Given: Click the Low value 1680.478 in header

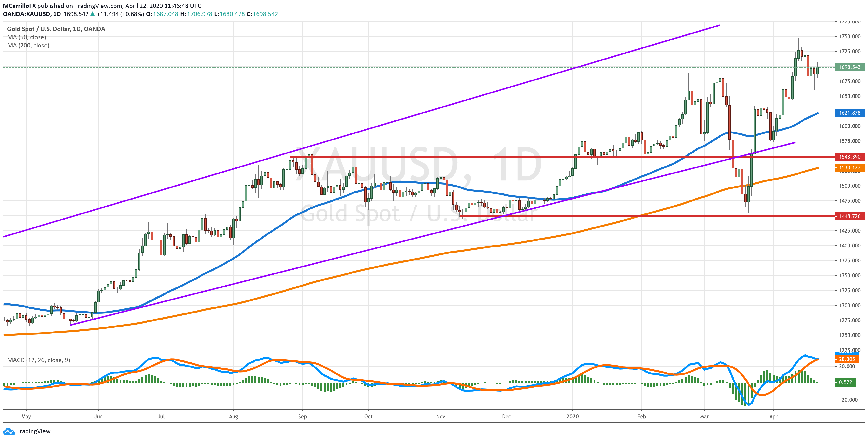Looking at the screenshot, I should pyautogui.click(x=232, y=14).
